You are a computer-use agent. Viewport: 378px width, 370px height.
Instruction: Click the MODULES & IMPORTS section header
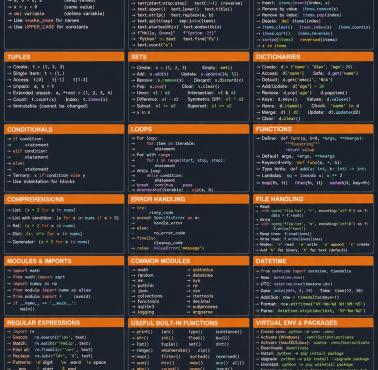point(64,261)
